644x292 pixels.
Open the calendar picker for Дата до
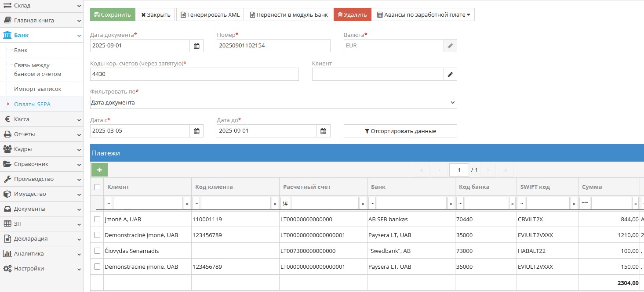coord(323,131)
